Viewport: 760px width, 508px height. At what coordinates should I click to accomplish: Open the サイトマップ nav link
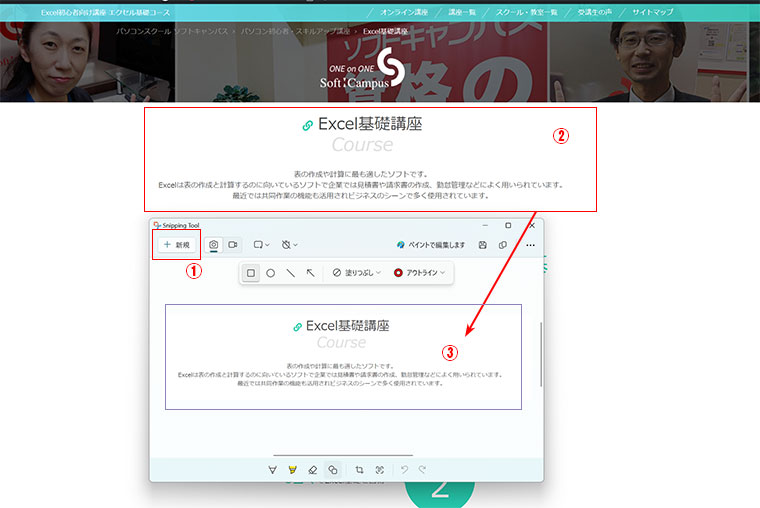(x=652, y=12)
